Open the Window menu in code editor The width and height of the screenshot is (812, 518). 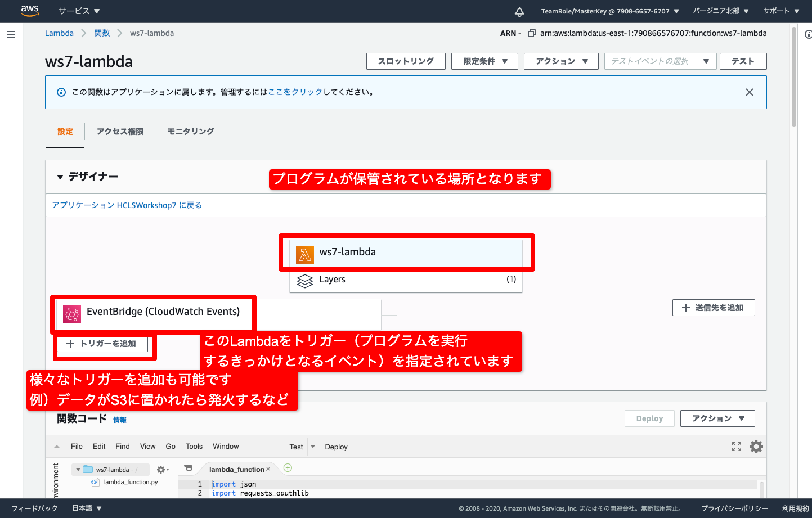coord(226,447)
